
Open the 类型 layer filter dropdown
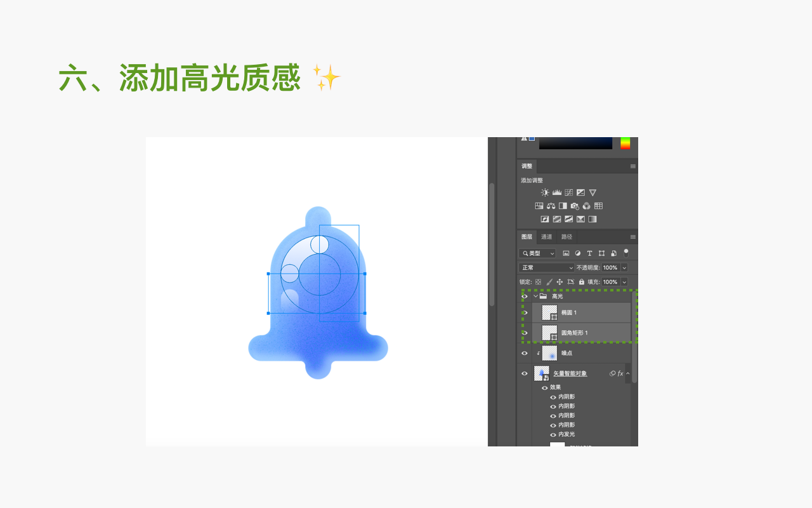click(x=537, y=253)
